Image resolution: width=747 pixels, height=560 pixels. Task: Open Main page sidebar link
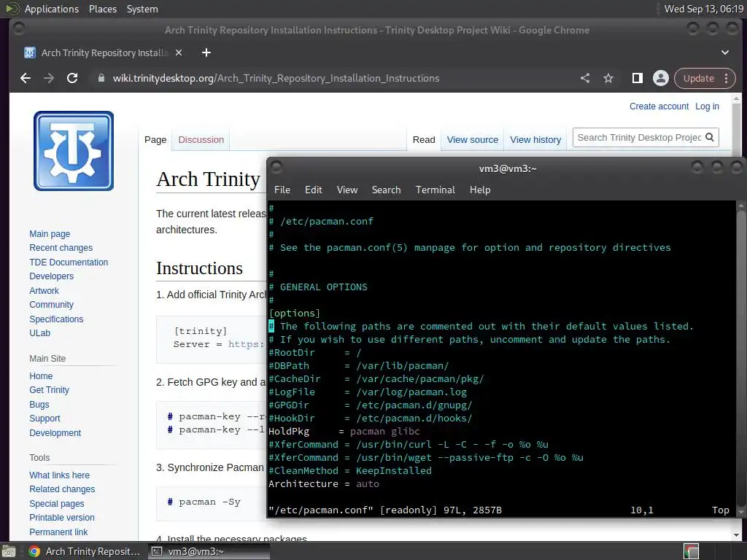[x=50, y=234]
